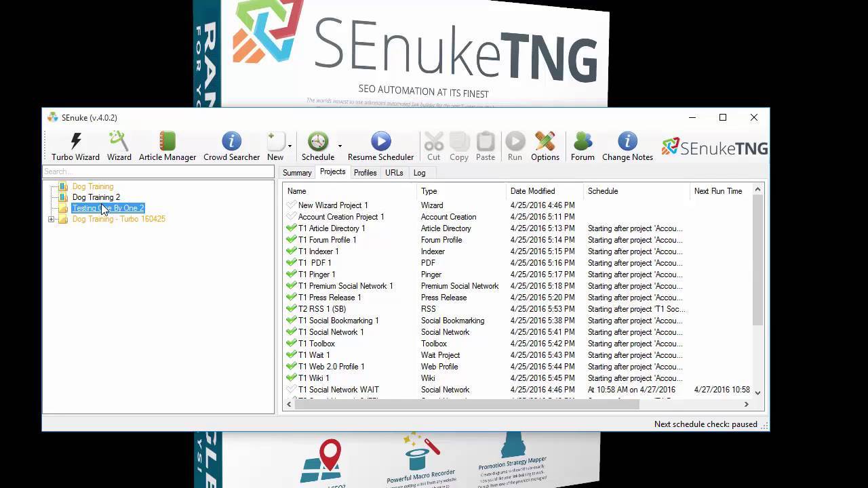Select the Account Creation Project 1 row
Screen dimensions: 868x488
[x=518, y=217]
